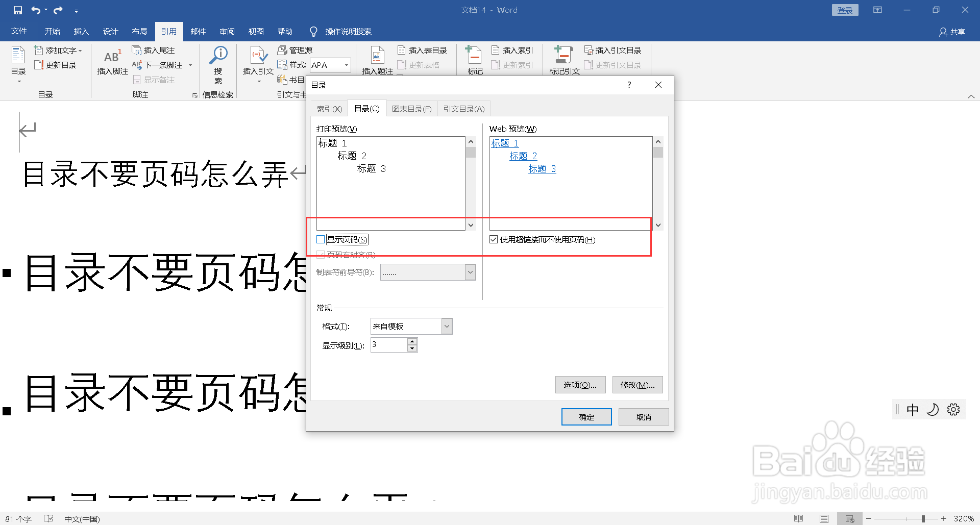Click the 登录 sign-in button
This screenshot has height=525, width=980.
point(845,10)
